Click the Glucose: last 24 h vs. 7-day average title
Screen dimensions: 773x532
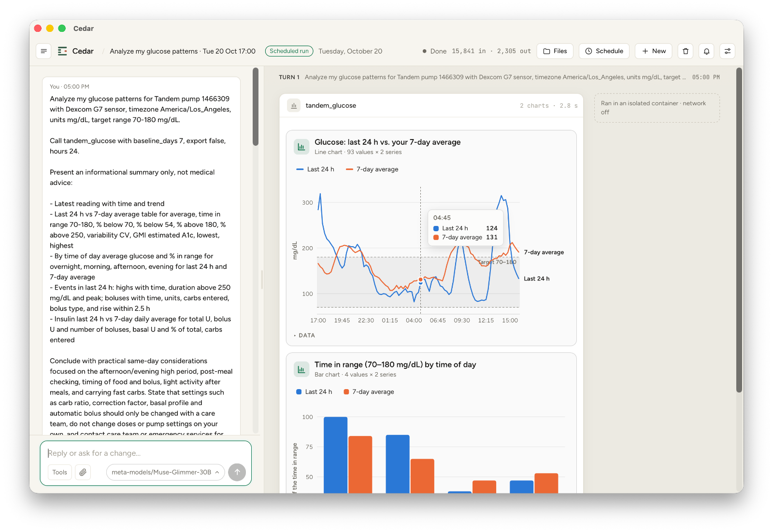pyautogui.click(x=387, y=142)
